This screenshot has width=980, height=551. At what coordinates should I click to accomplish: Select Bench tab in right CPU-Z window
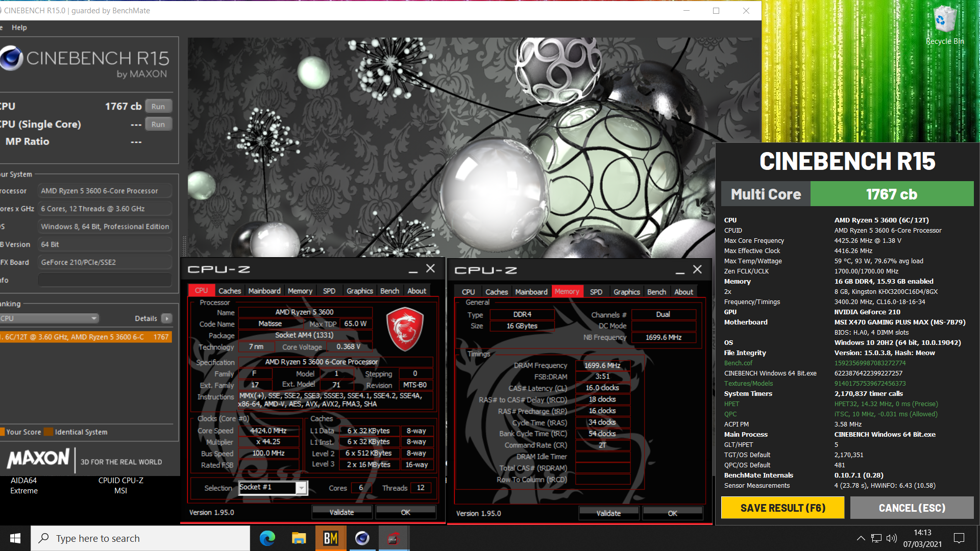657,292
